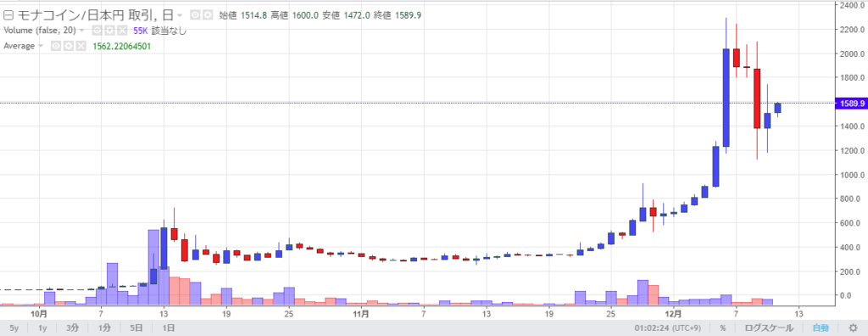The height and width of the screenshot is (336, 868).
Task: Click the 該当なし volume text
Action: click(169, 31)
